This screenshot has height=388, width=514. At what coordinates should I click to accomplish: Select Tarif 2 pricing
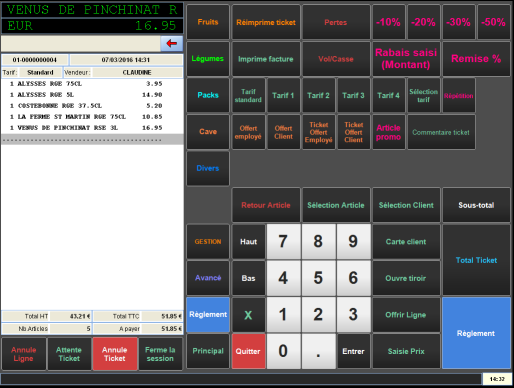pos(318,95)
